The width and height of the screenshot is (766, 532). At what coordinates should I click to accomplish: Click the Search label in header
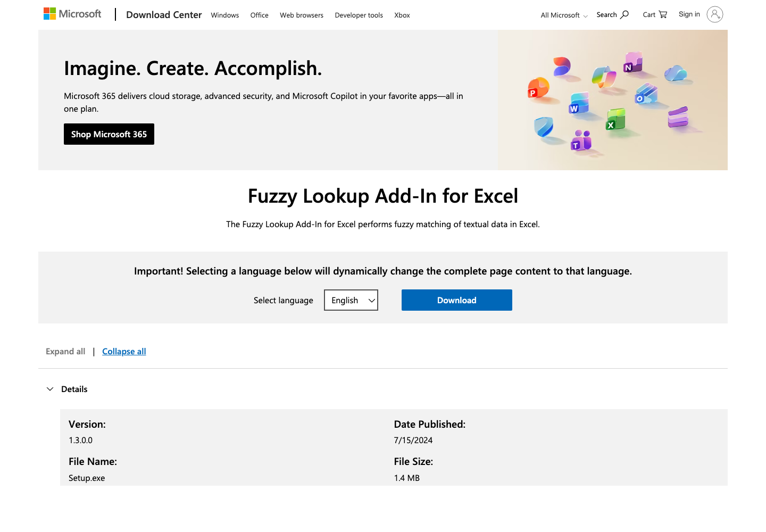click(x=607, y=15)
